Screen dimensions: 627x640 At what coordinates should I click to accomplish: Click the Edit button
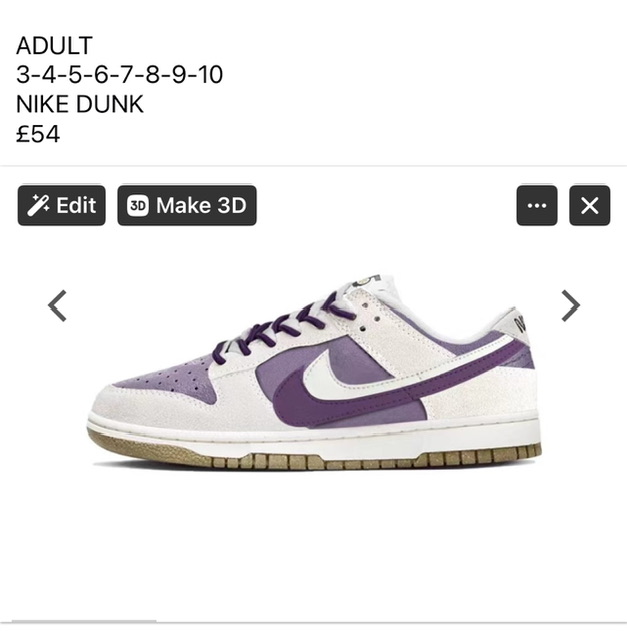[x=61, y=205]
